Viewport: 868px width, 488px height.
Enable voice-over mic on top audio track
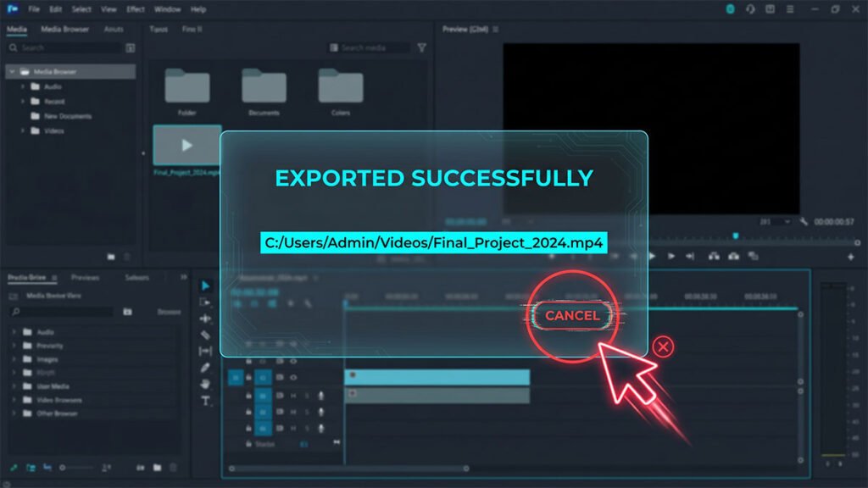[x=320, y=396]
